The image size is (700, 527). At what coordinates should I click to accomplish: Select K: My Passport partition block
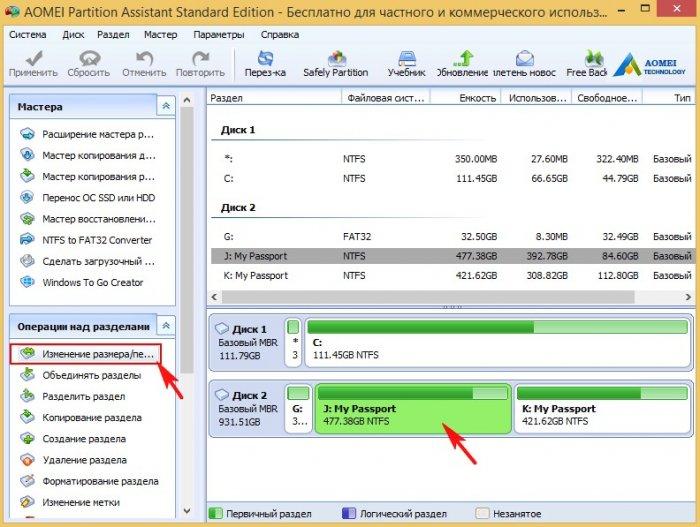pos(602,409)
